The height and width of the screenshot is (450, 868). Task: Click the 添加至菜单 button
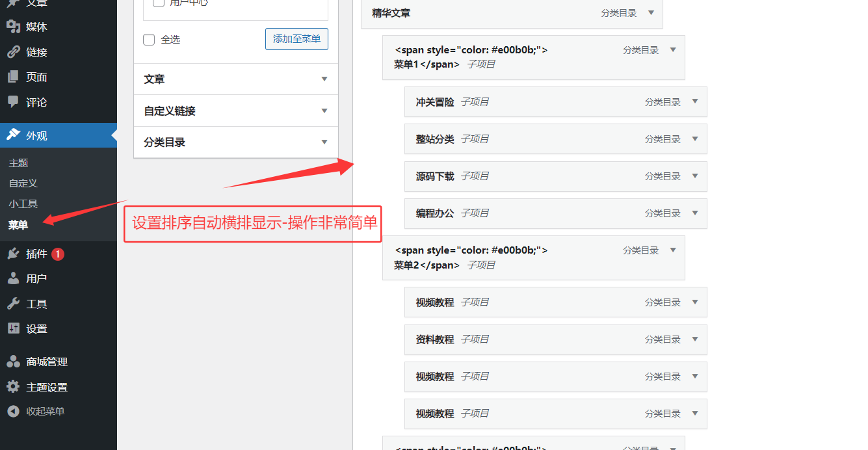pos(296,39)
